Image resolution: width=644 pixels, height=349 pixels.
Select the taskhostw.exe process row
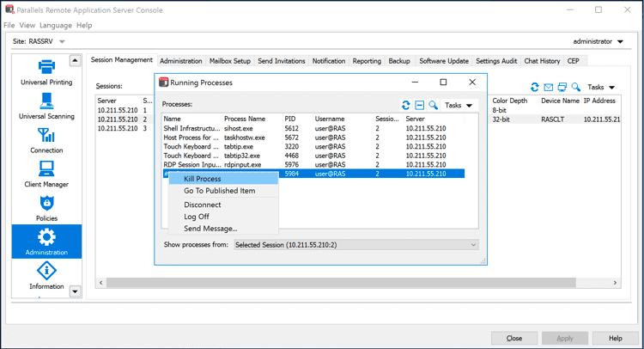coord(313,138)
